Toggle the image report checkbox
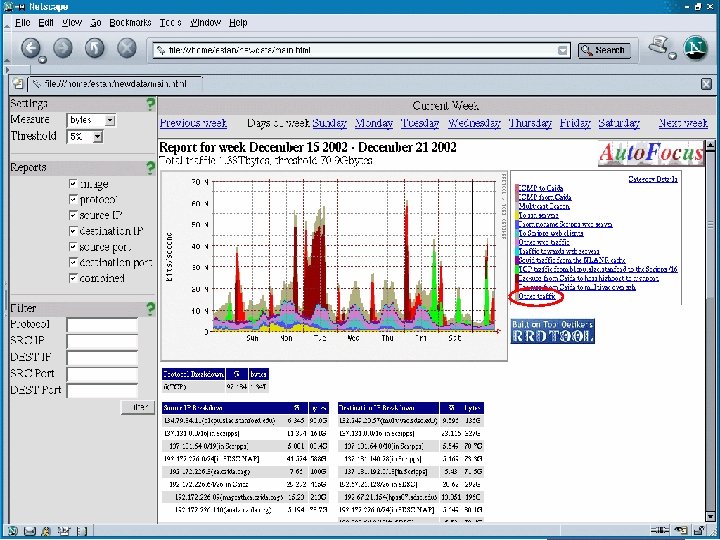Viewport: 720px width, 540px height. tap(73, 184)
